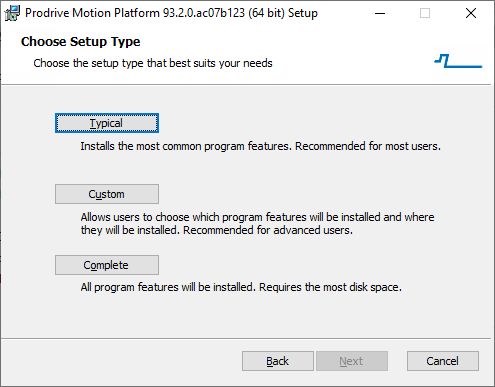This screenshot has width=495, height=387.
Task: Click the window title 'Prodrive Motion Platform' text
Action: [171, 13]
